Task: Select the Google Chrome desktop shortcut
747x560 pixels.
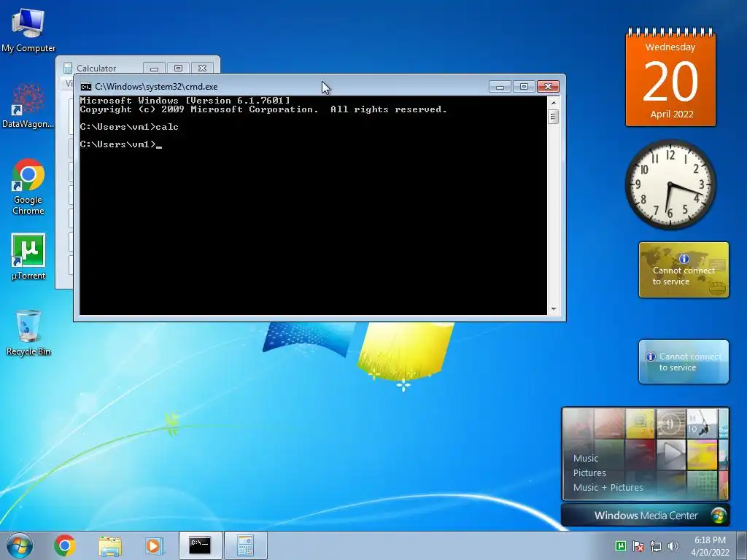Action: point(28,186)
